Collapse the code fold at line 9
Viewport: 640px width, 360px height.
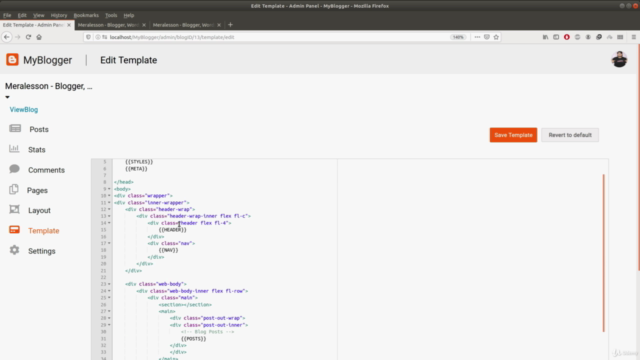109,189
